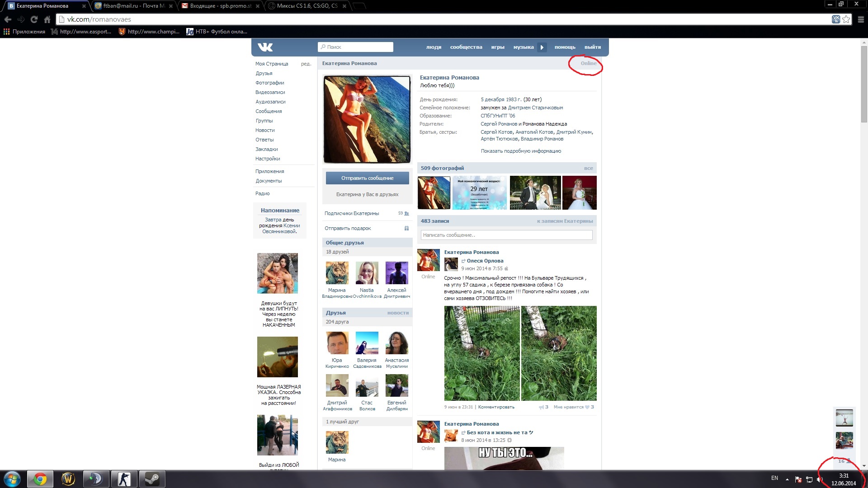The height and width of the screenshot is (488, 868).
Task: Click the VK Поиск search field
Action: (x=355, y=47)
